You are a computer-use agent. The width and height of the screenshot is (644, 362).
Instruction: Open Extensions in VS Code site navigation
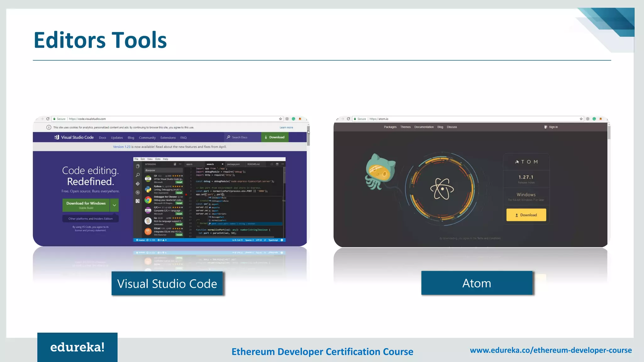tap(168, 138)
